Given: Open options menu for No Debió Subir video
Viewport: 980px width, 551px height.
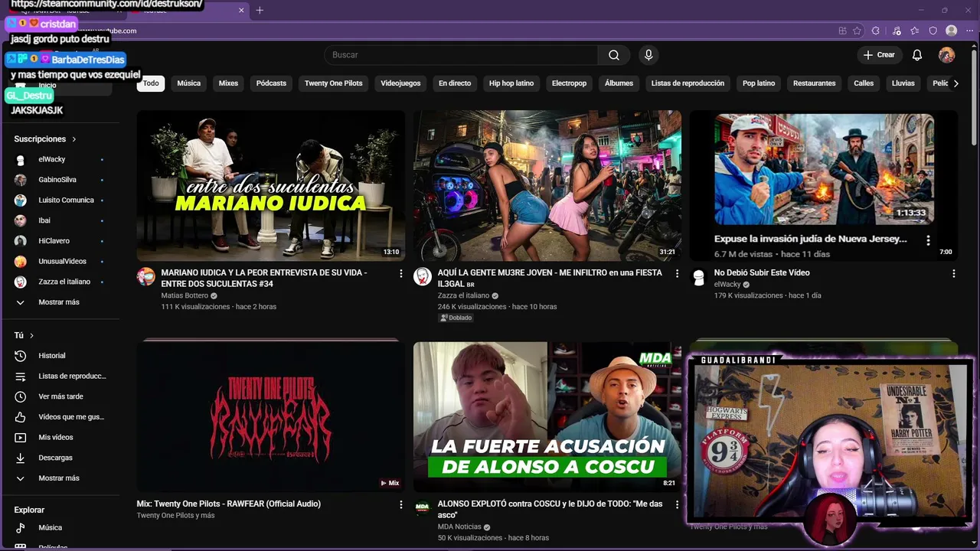Looking at the screenshot, I should pyautogui.click(x=953, y=273).
